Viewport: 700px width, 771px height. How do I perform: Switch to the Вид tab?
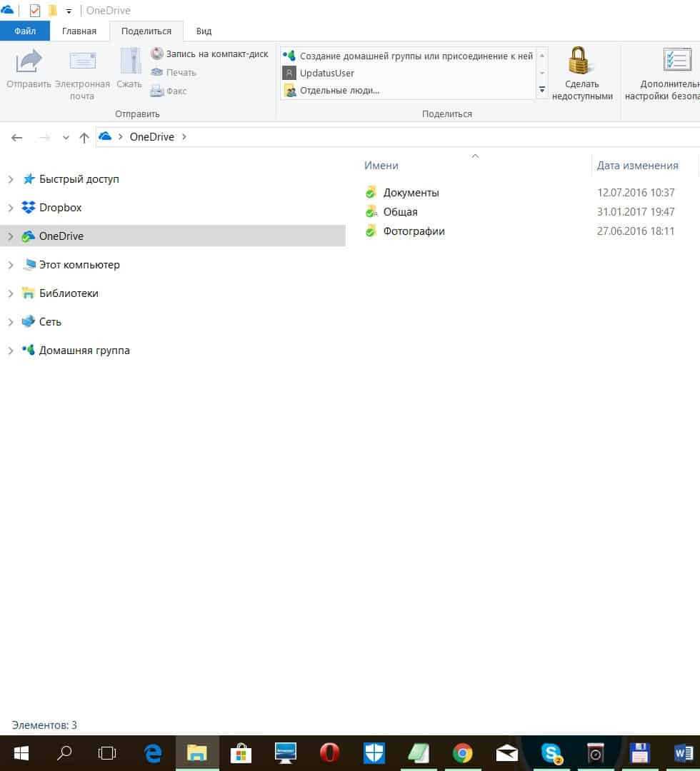click(x=204, y=31)
